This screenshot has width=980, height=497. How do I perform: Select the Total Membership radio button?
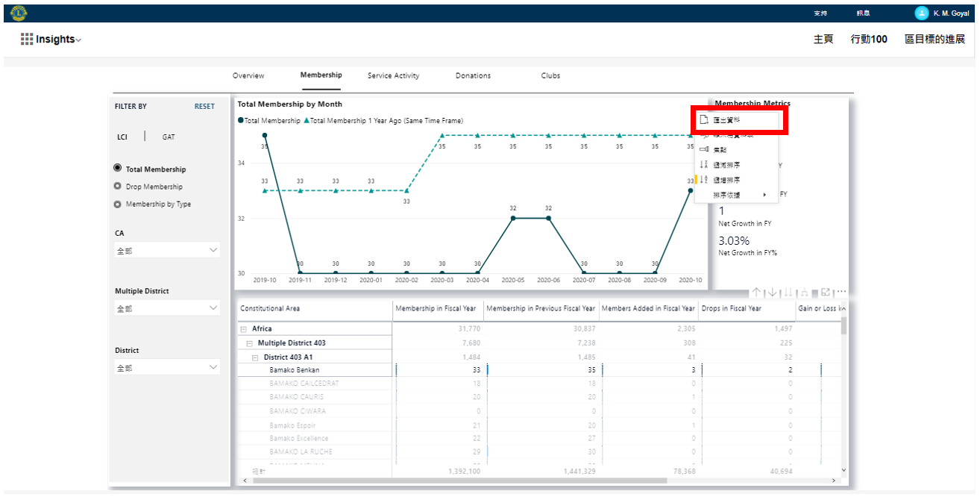pos(118,169)
